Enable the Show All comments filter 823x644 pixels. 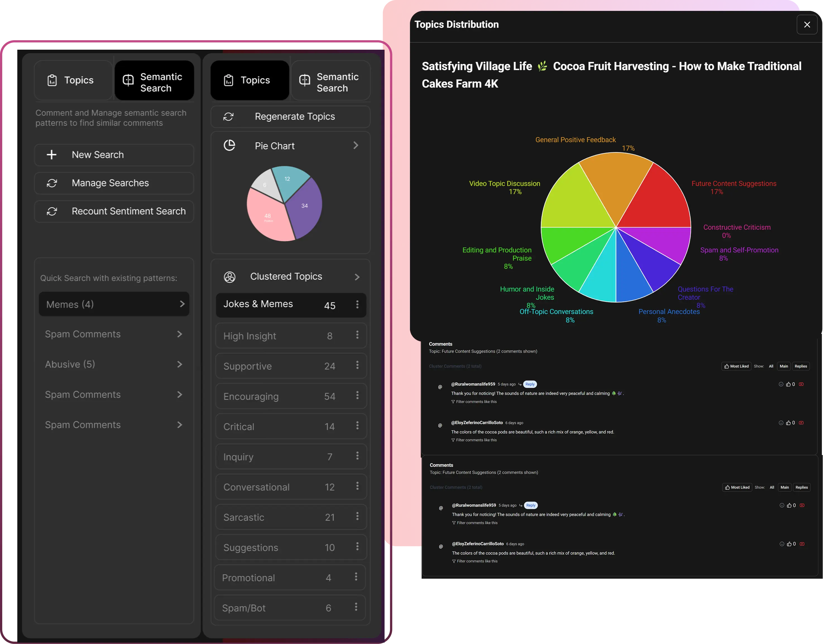tap(771, 366)
